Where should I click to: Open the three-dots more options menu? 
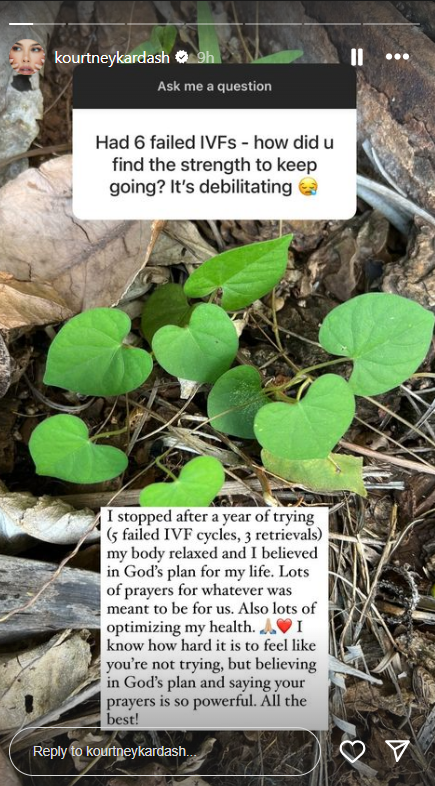tap(397, 57)
